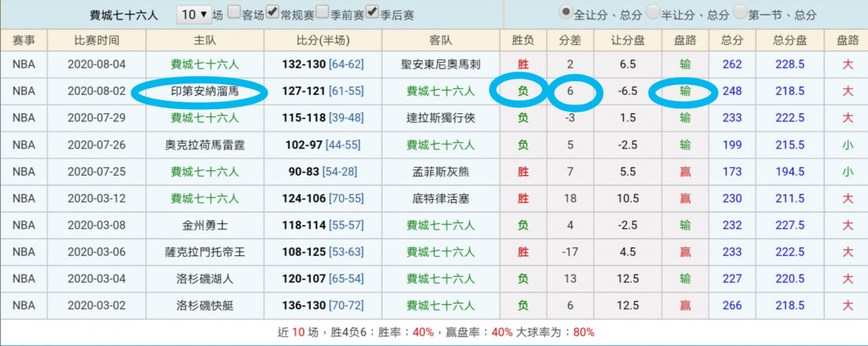Click the 10.5 handicap value
The image size is (868, 346).
tap(628, 197)
